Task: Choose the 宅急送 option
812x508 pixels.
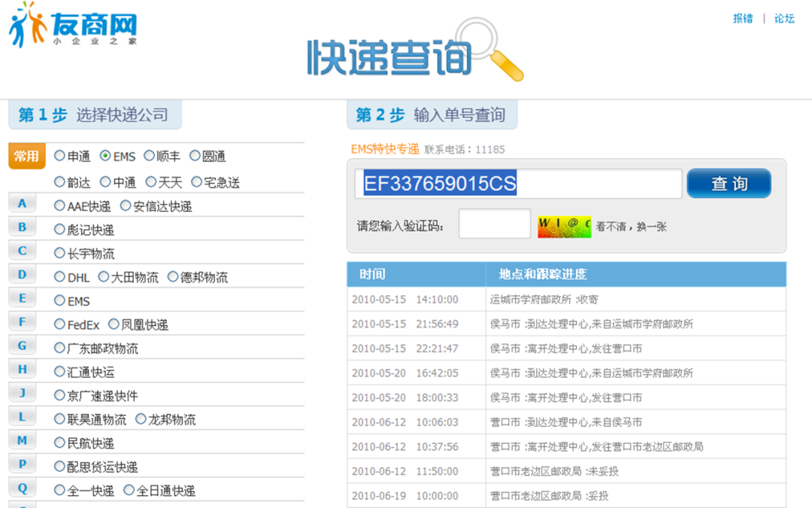Action: point(196,182)
